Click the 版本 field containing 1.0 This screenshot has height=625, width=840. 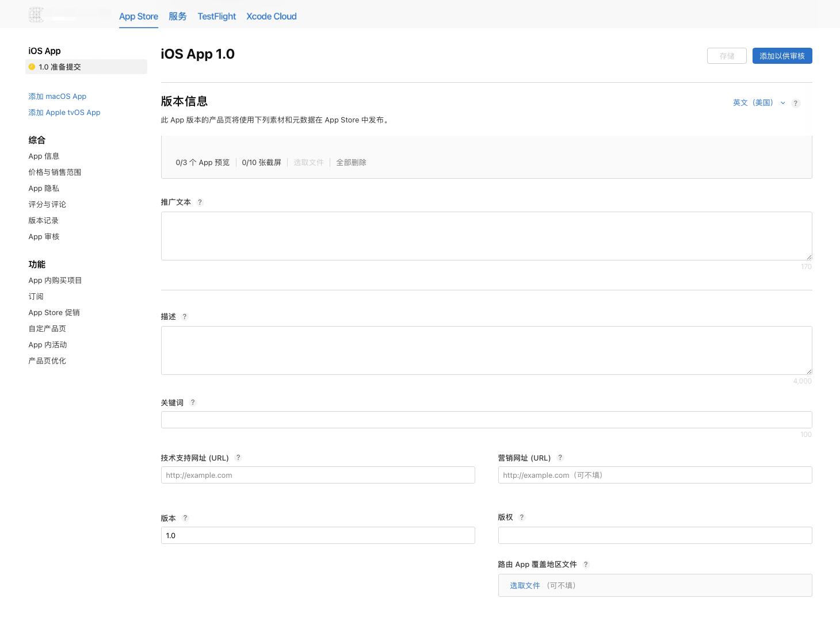(x=318, y=535)
